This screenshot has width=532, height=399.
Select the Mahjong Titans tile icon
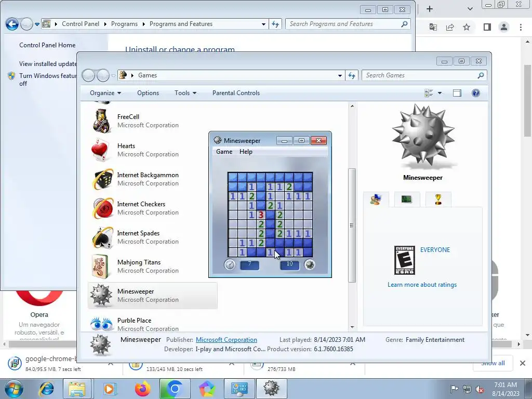(x=100, y=267)
